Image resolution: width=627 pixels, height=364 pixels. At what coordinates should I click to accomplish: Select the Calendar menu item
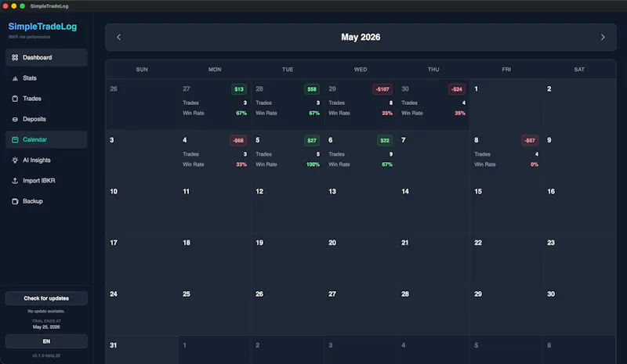click(x=46, y=139)
